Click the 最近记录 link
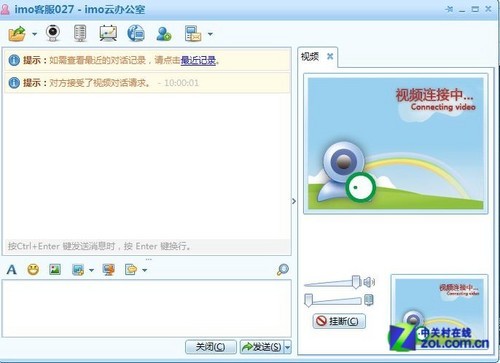 pos(198,60)
